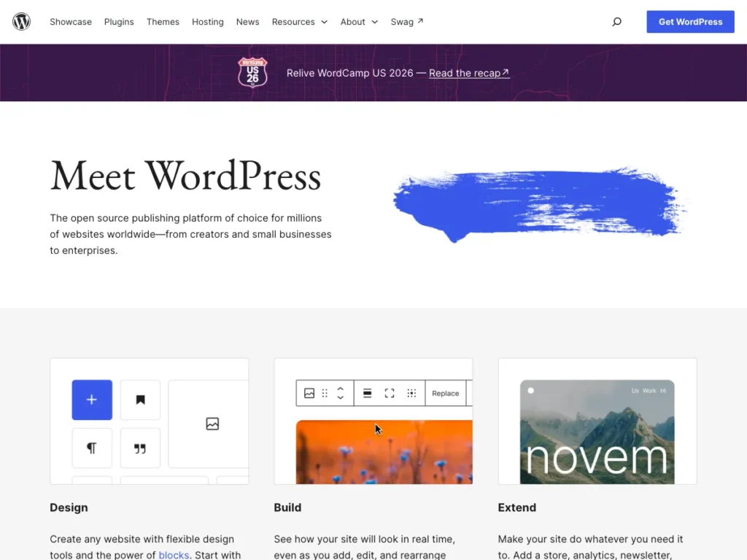Click the image block icon in Build toolbar
Image resolution: width=747 pixels, height=560 pixels.
click(x=309, y=393)
